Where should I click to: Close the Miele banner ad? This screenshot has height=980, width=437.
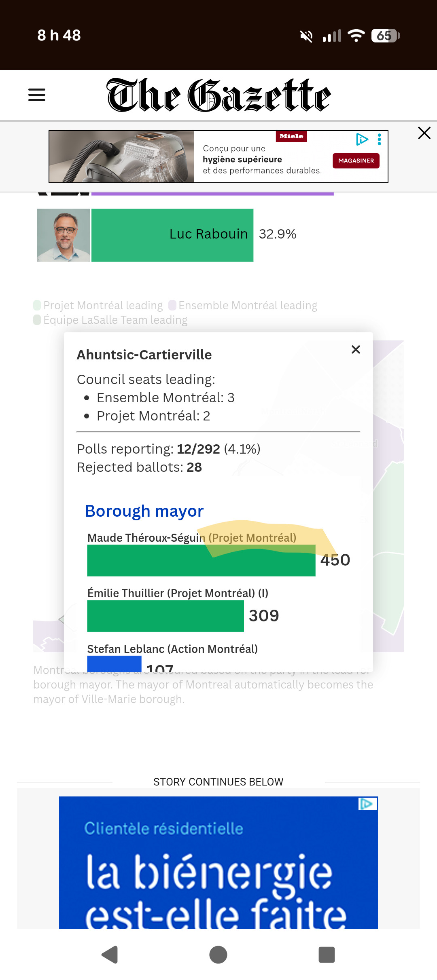pos(424,133)
